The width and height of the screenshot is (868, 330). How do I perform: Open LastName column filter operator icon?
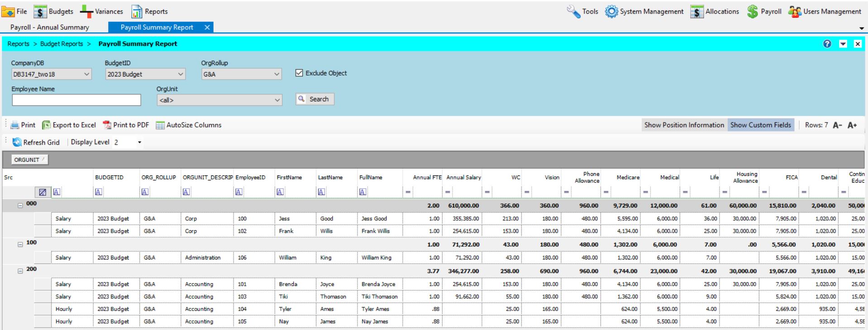[321, 192]
